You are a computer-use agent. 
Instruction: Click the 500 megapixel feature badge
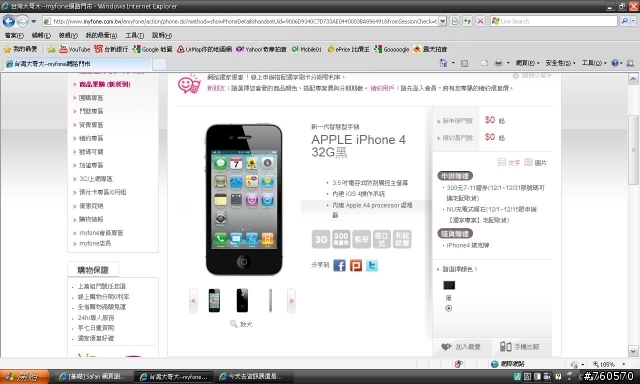click(x=341, y=239)
